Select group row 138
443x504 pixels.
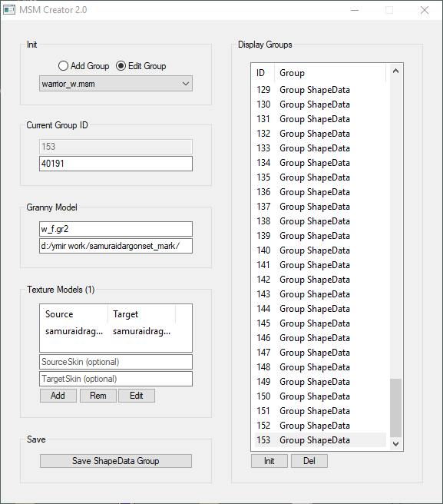point(320,221)
